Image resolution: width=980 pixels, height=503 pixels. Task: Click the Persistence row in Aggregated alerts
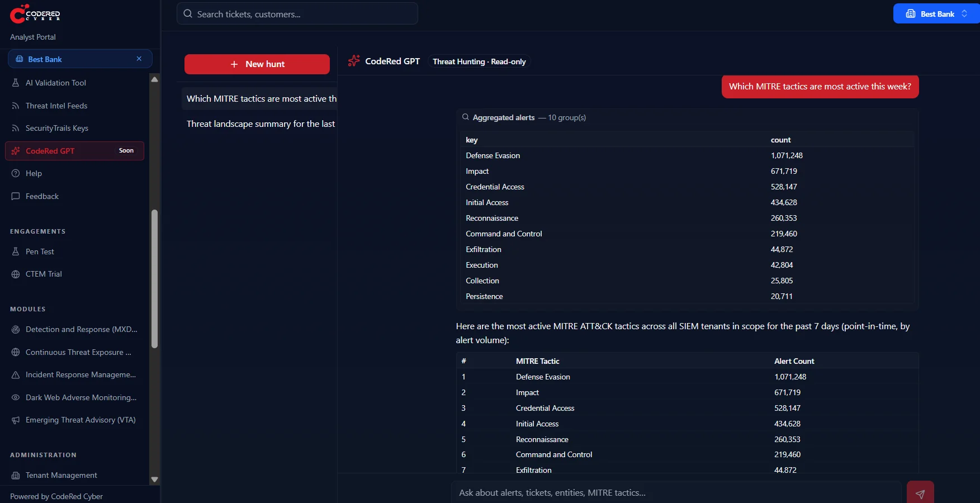[687, 296]
